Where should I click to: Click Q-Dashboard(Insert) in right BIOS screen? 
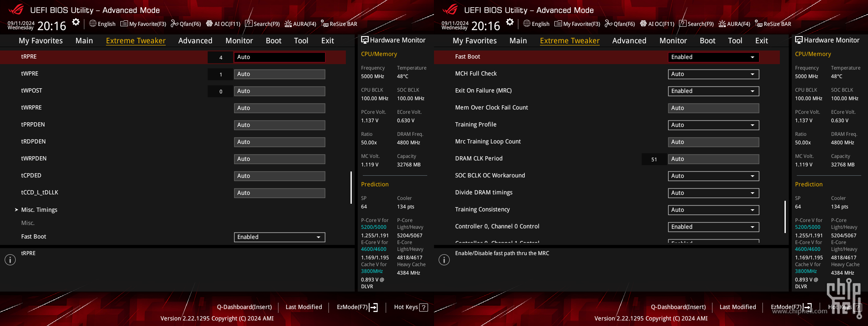679,307
